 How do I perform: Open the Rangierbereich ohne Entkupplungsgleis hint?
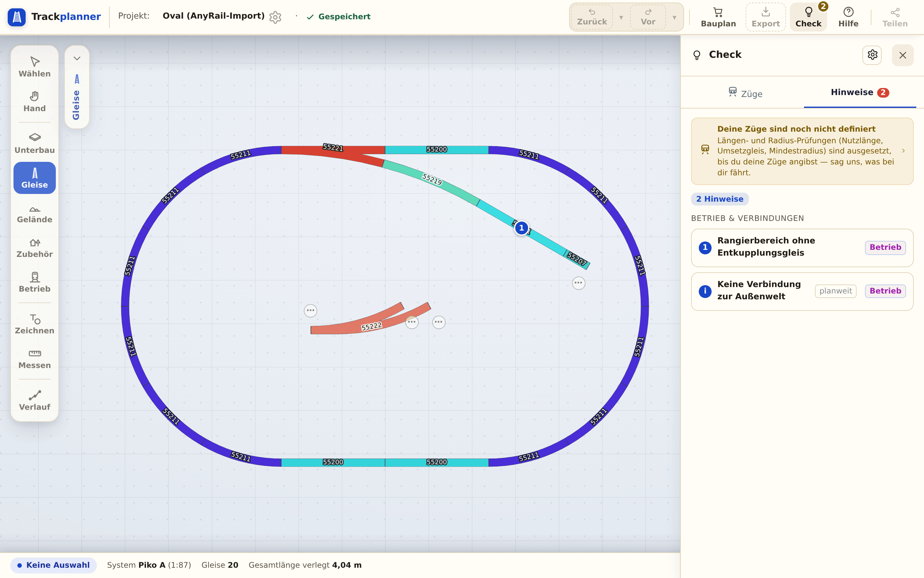coord(802,248)
